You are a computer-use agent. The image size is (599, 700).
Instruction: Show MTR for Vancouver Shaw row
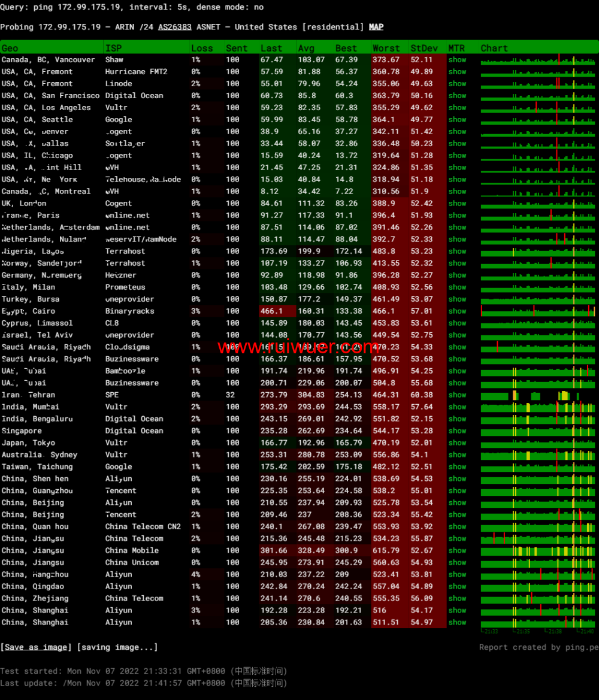(x=457, y=60)
